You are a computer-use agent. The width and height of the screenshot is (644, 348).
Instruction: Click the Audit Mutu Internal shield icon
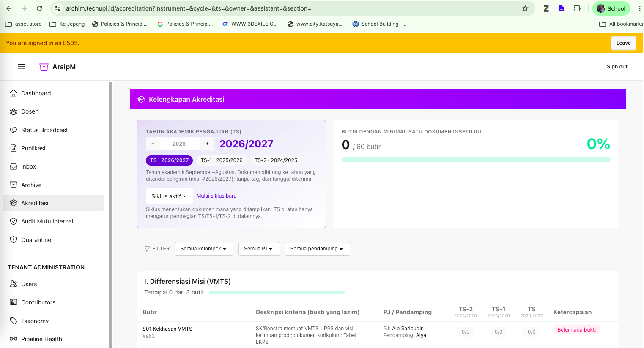point(14,221)
